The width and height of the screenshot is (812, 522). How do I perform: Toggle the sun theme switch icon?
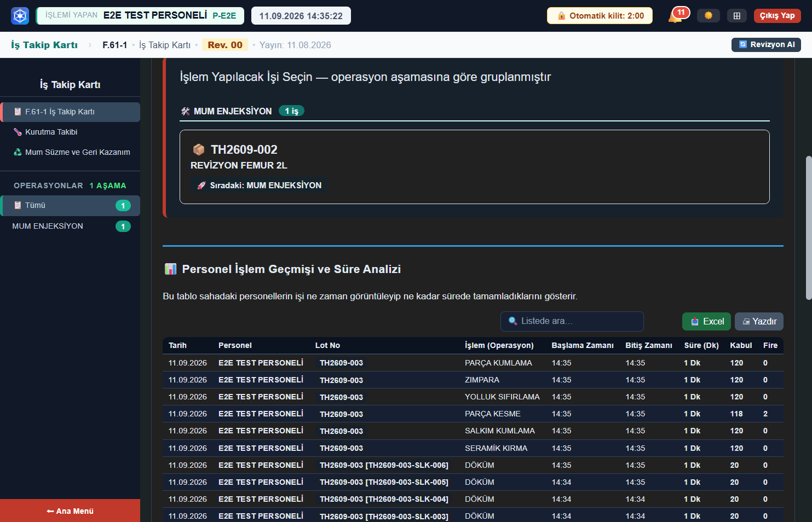(x=709, y=15)
